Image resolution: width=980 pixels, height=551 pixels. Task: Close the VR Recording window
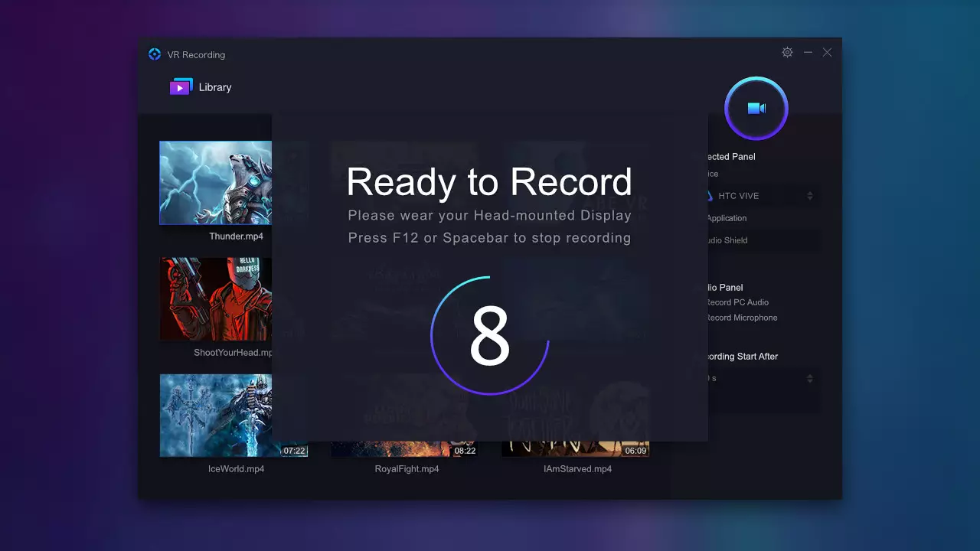[827, 52]
